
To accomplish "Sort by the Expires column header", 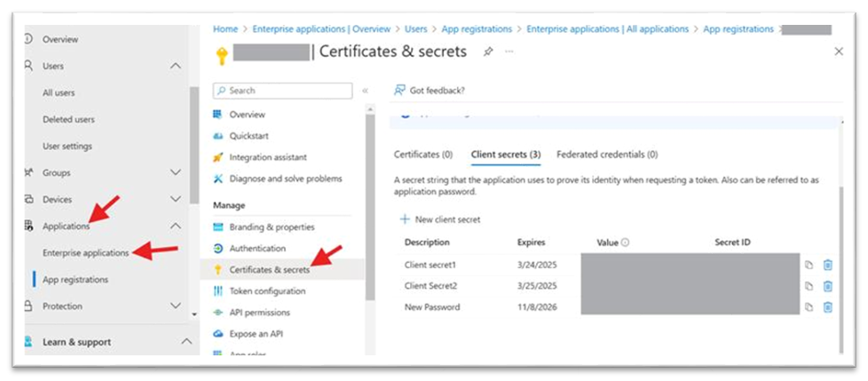I will click(x=531, y=242).
